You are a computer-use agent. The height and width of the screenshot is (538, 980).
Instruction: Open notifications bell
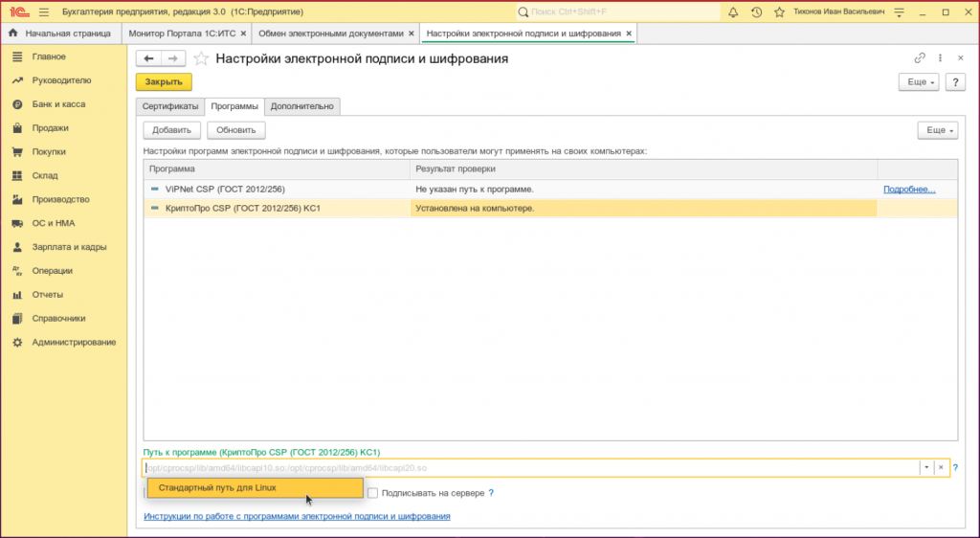click(733, 11)
